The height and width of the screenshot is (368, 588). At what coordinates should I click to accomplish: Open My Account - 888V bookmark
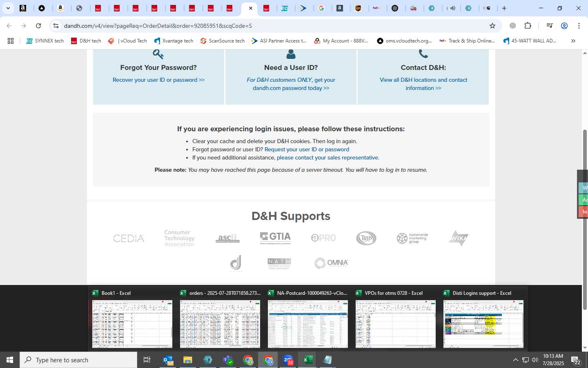(x=341, y=41)
